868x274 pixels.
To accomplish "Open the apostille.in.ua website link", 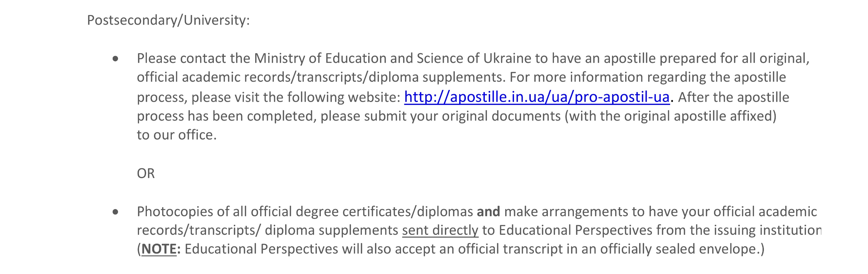I will [x=536, y=97].
